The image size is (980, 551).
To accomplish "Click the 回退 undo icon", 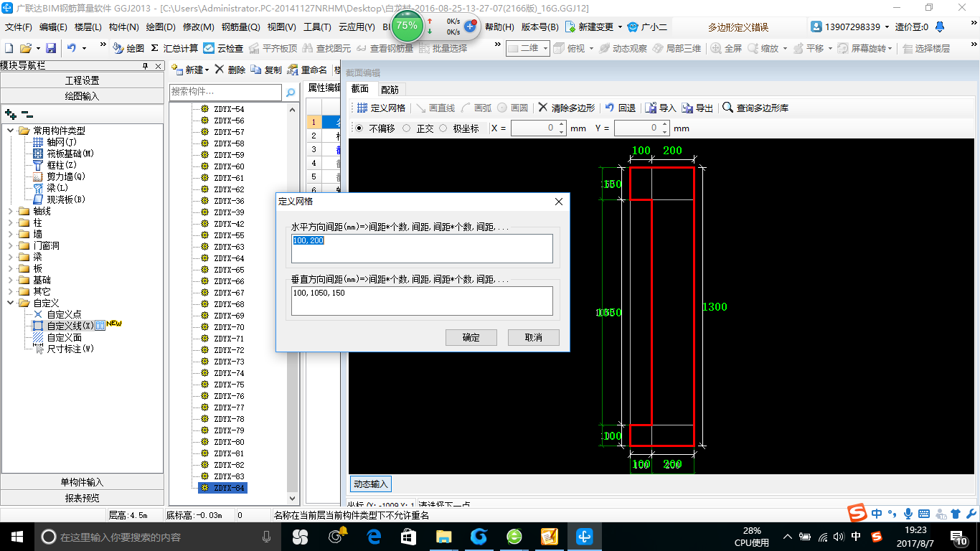I will coord(609,108).
